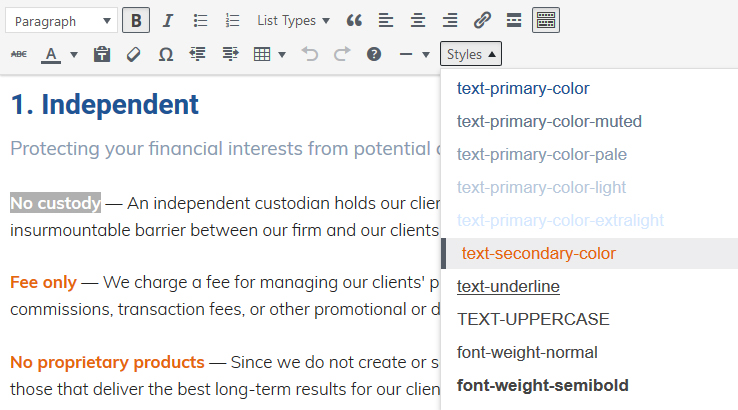Open the text color picker arrow
Screen dimensions: 738x410
74,55
